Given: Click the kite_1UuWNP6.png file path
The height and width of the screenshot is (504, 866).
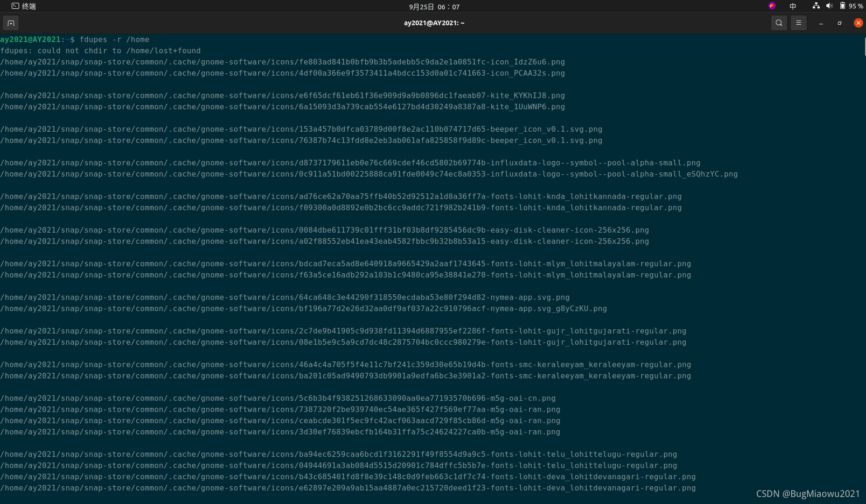Looking at the screenshot, I should coord(283,107).
